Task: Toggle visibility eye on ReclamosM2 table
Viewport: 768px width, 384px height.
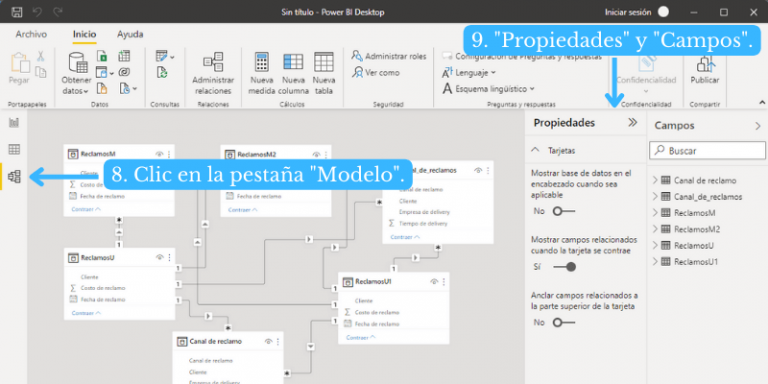Action: tap(316, 154)
